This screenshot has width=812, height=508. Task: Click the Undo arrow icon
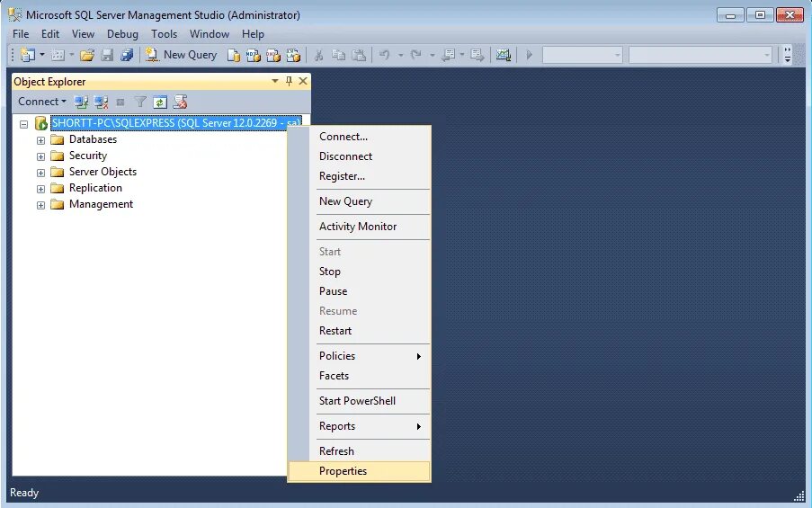(384, 55)
